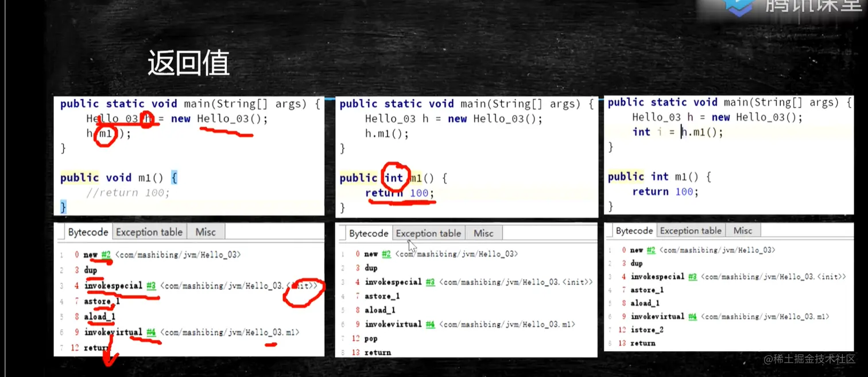Image resolution: width=868 pixels, height=377 pixels.
Task: Click 'h.m1();' call in the middle editor
Action: (x=387, y=133)
